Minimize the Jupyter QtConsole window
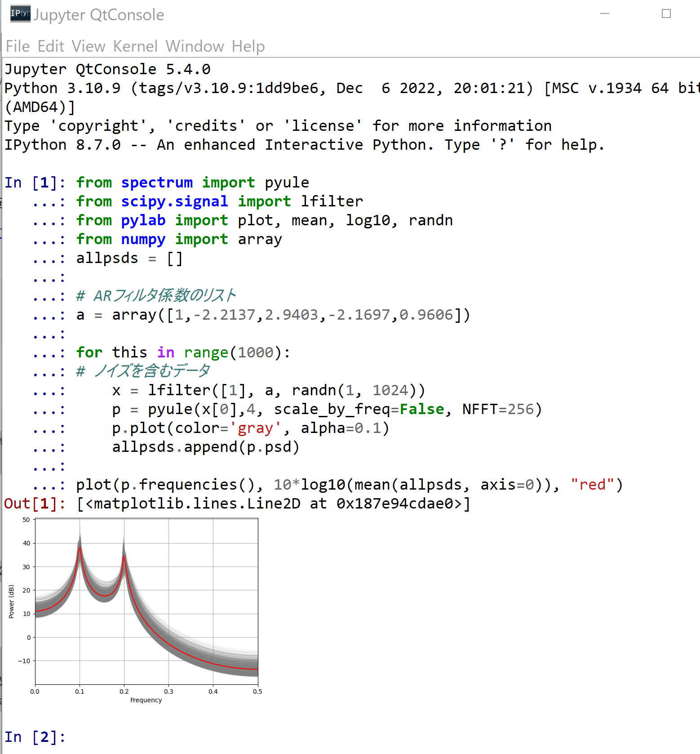 [x=605, y=14]
